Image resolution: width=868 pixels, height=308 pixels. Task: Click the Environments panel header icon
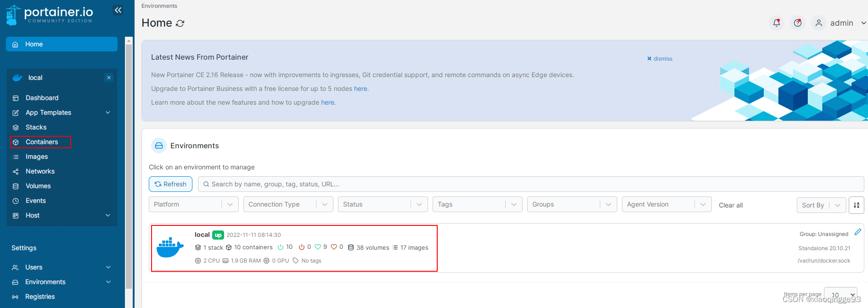(x=159, y=146)
